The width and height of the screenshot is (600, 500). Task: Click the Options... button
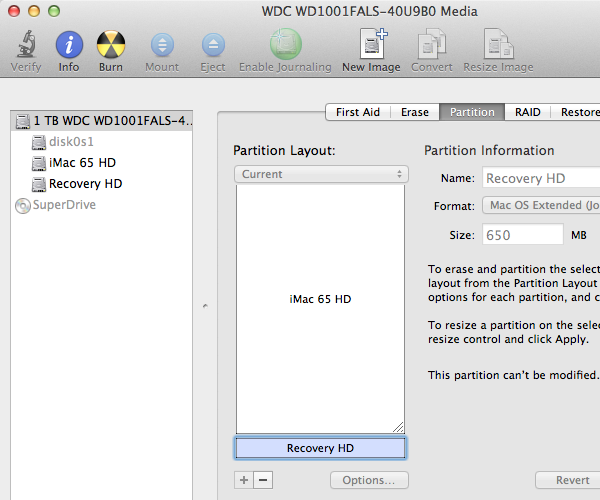(x=369, y=480)
